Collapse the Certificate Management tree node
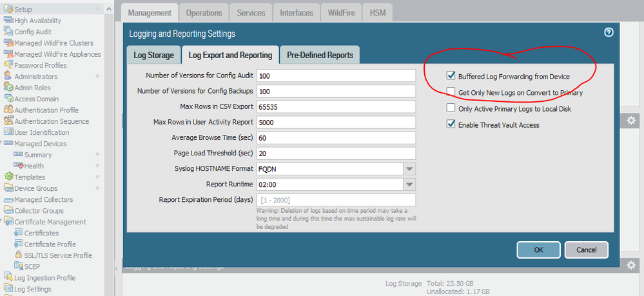Viewport: 644px width, 296px height. click(x=2, y=221)
